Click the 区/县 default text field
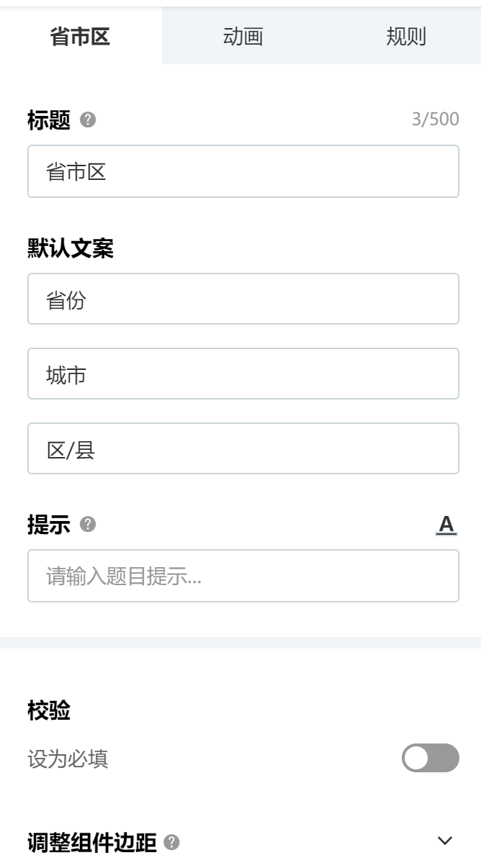Viewport: 481px width, 868px height. (243, 448)
